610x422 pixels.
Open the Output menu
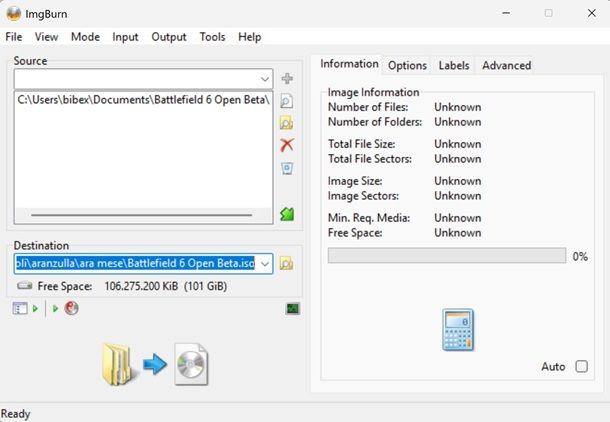click(169, 37)
